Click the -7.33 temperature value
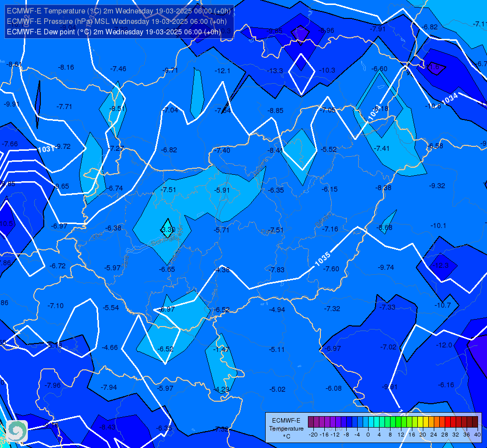 pos(388,307)
